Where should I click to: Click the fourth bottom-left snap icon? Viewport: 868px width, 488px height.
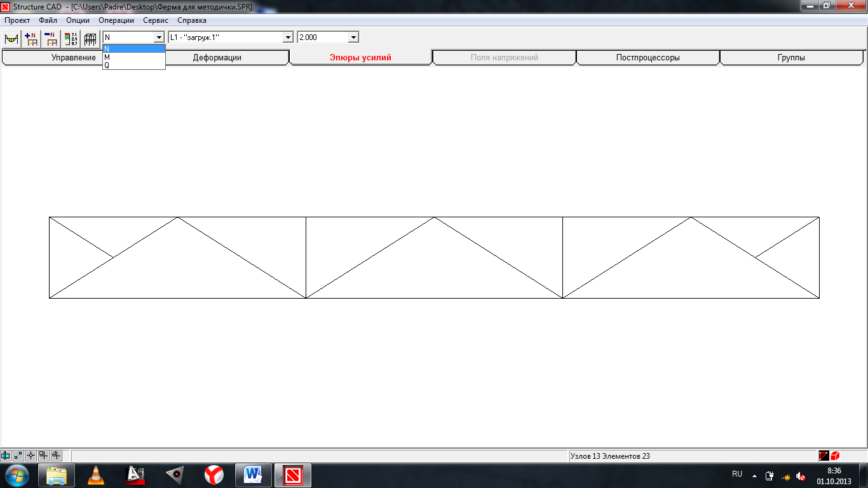click(x=44, y=456)
